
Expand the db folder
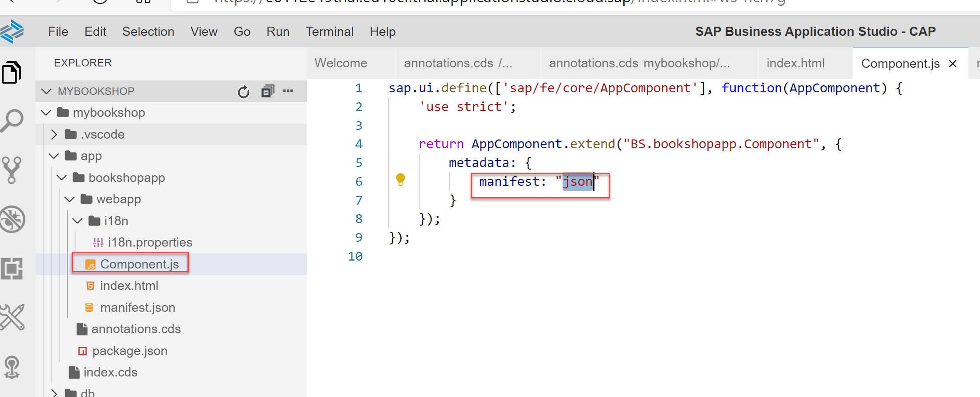[54, 393]
